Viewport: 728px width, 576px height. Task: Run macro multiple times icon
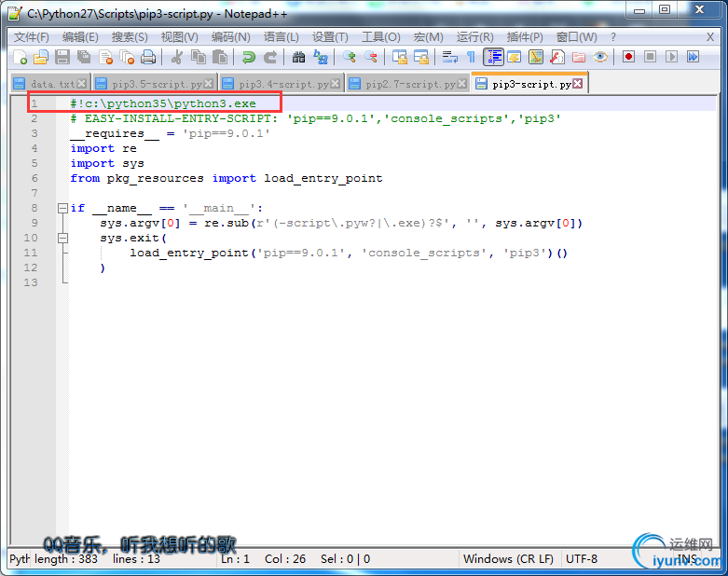[694, 57]
